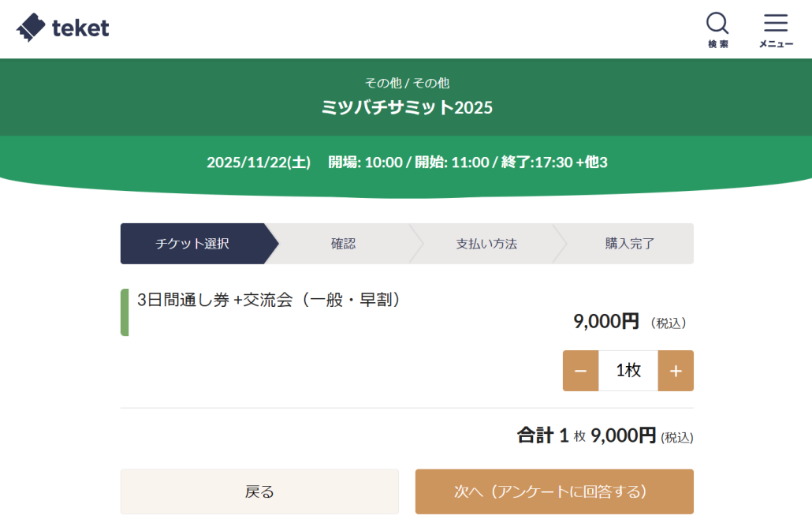The width and height of the screenshot is (812, 523).
Task: Click the 合計 9,000円 total text
Action: click(605, 435)
